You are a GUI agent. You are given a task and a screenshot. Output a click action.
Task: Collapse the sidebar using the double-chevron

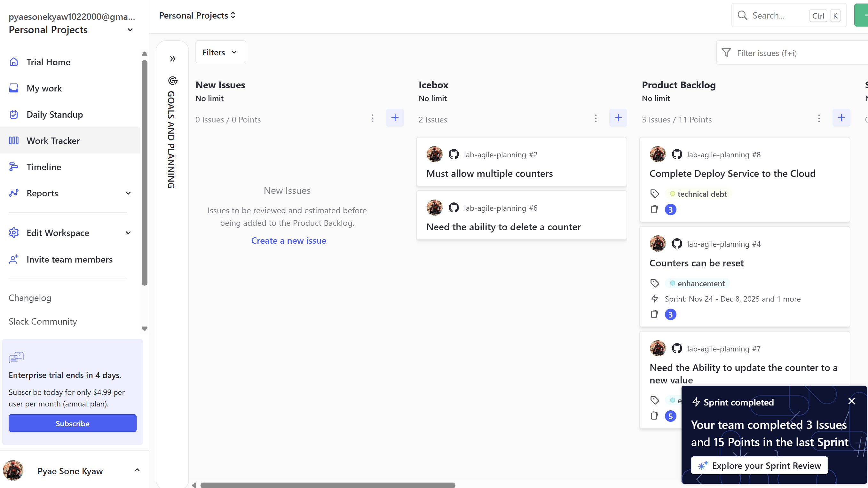click(172, 58)
